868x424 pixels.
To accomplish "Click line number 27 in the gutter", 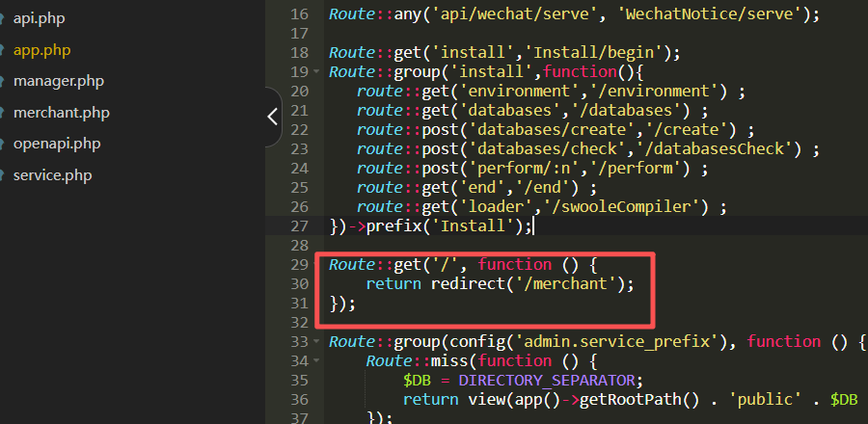I will click(x=299, y=226).
